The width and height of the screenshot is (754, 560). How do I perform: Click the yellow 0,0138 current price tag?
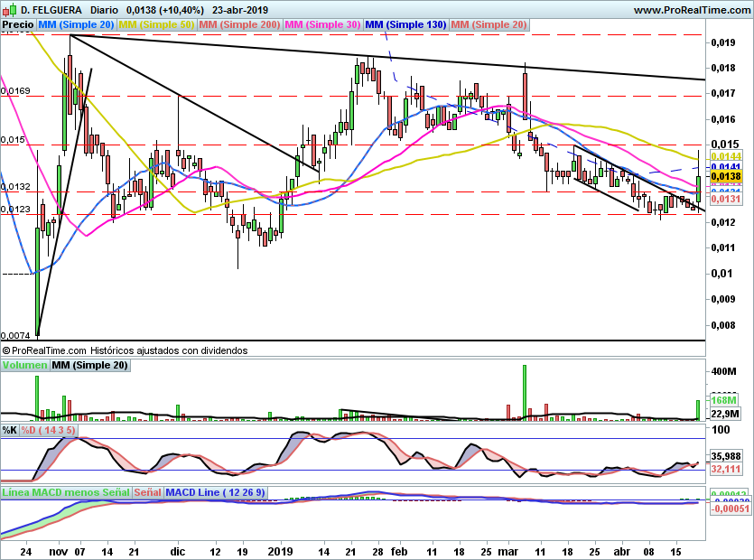pos(723,178)
